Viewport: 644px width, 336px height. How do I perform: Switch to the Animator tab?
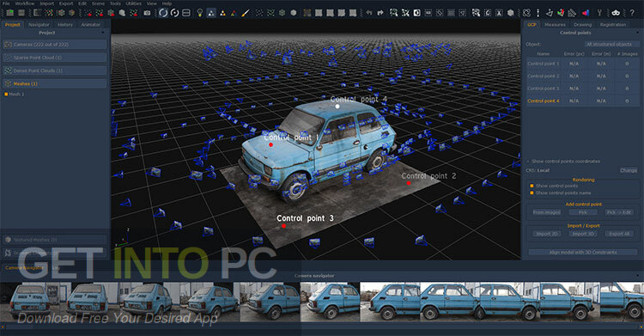coord(90,25)
